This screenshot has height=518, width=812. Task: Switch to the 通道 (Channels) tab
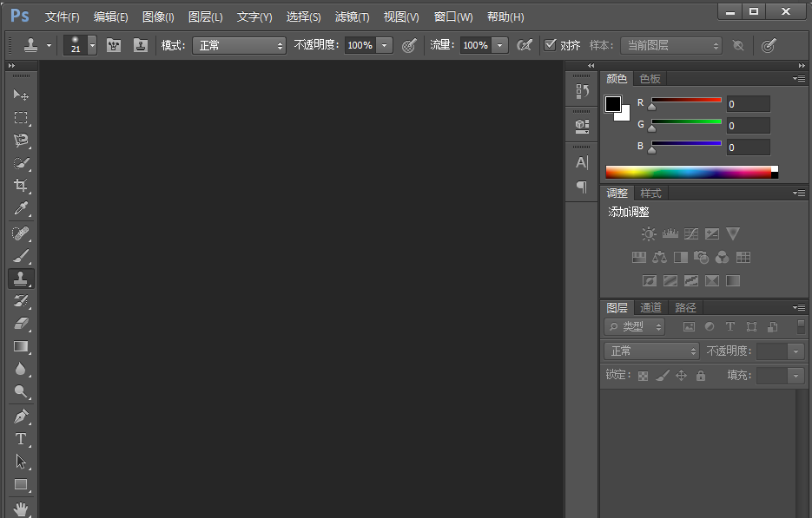click(x=650, y=306)
